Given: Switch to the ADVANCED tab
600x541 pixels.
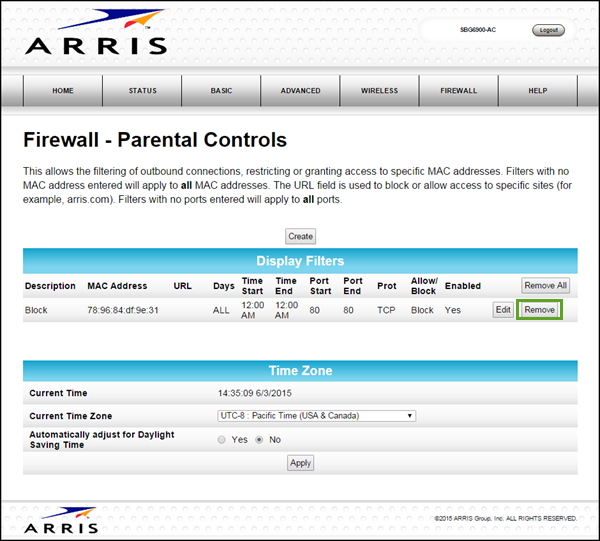Looking at the screenshot, I should click(x=300, y=91).
